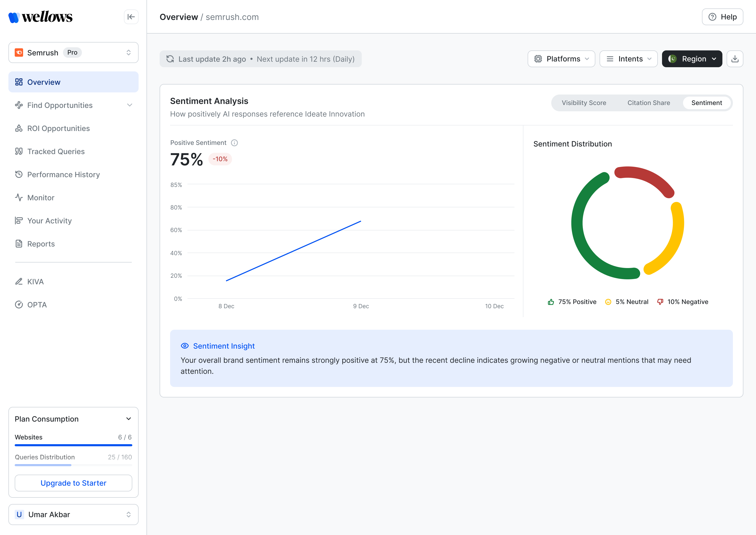
Task: Click the eye icon at Sentiment Insight
Action: point(185,346)
